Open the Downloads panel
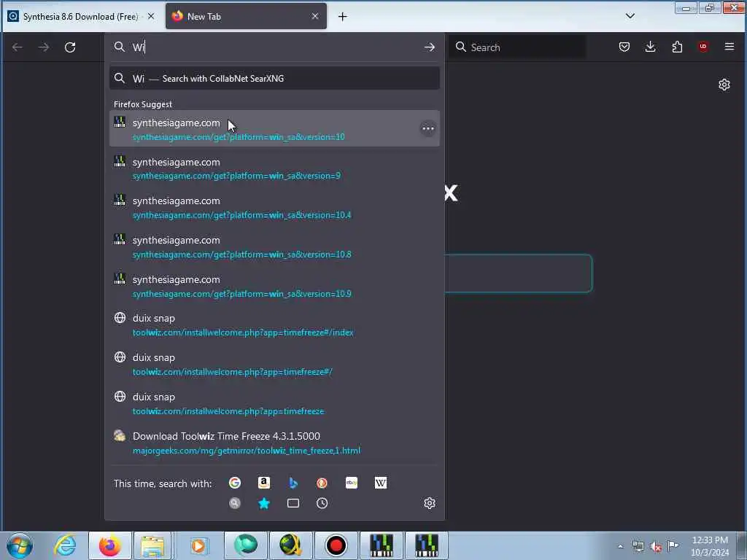Image resolution: width=747 pixels, height=560 pixels. click(x=650, y=47)
